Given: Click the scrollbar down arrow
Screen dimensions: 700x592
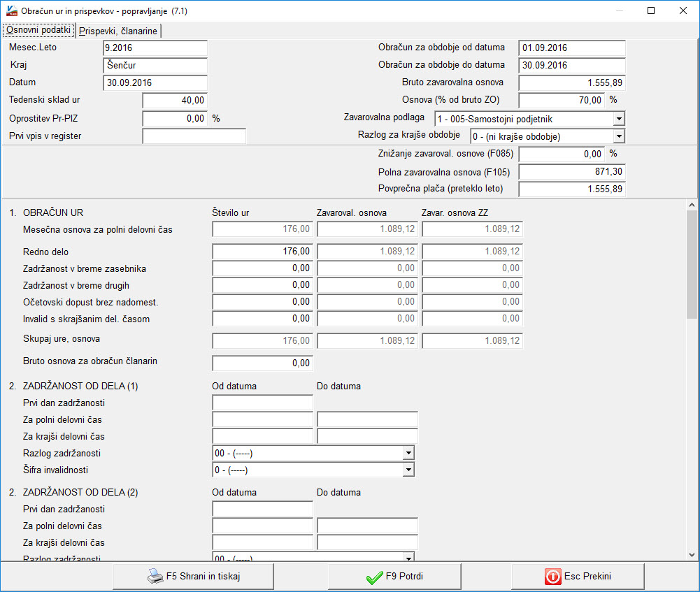Looking at the screenshot, I should click(692, 555).
